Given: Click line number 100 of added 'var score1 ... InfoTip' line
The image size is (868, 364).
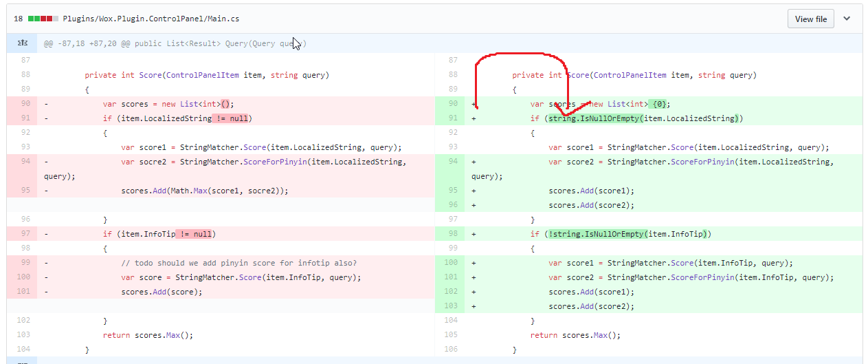Looking at the screenshot, I should coord(450,263).
